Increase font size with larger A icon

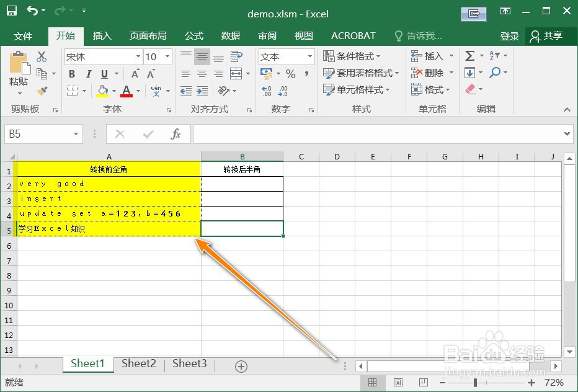pyautogui.click(x=136, y=73)
